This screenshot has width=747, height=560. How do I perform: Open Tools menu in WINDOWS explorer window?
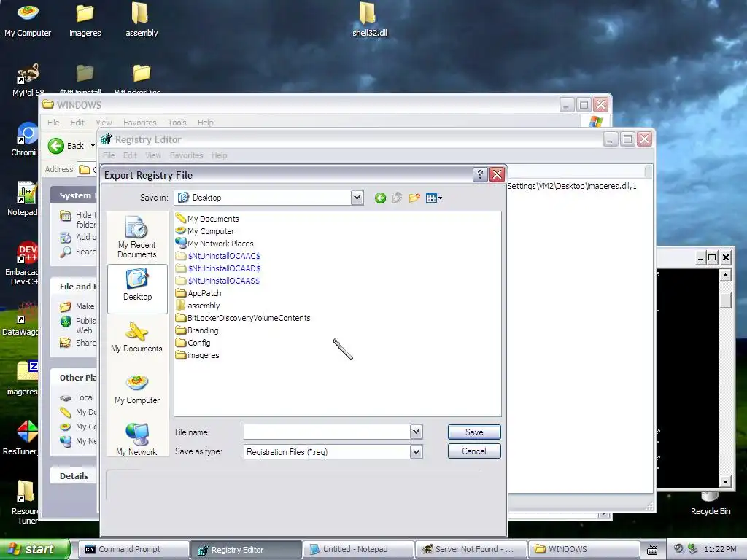tap(177, 122)
